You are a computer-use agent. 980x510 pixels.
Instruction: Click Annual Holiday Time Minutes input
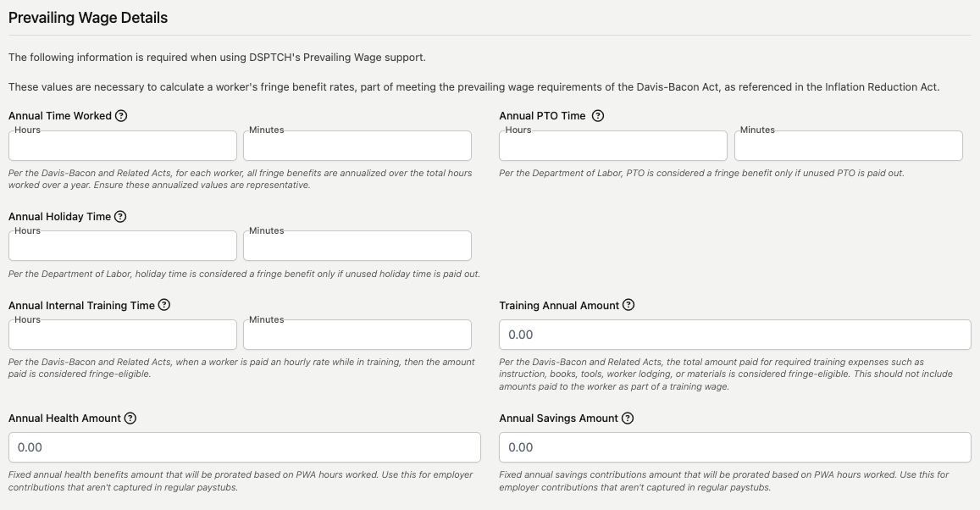coord(357,247)
